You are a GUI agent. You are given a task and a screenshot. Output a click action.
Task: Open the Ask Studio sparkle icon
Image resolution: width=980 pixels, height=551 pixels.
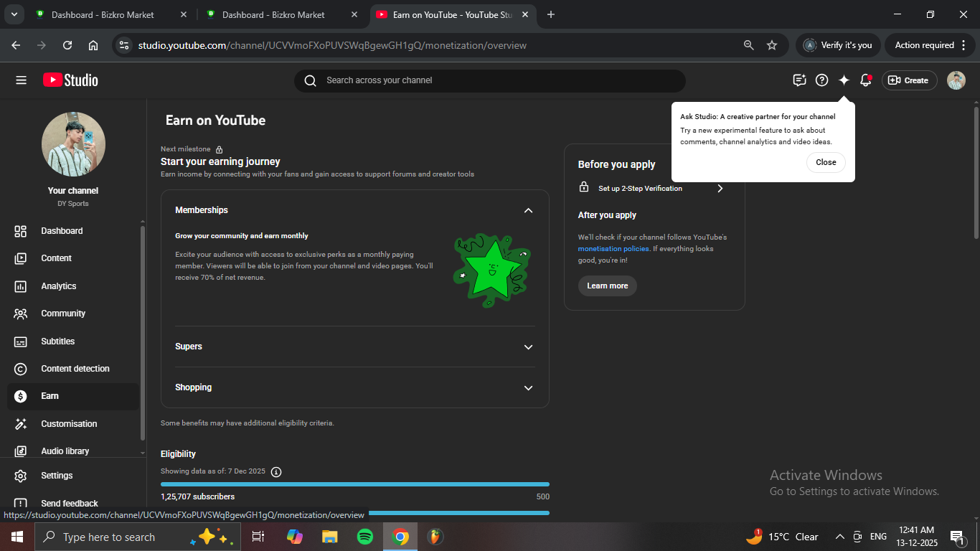pyautogui.click(x=844, y=80)
